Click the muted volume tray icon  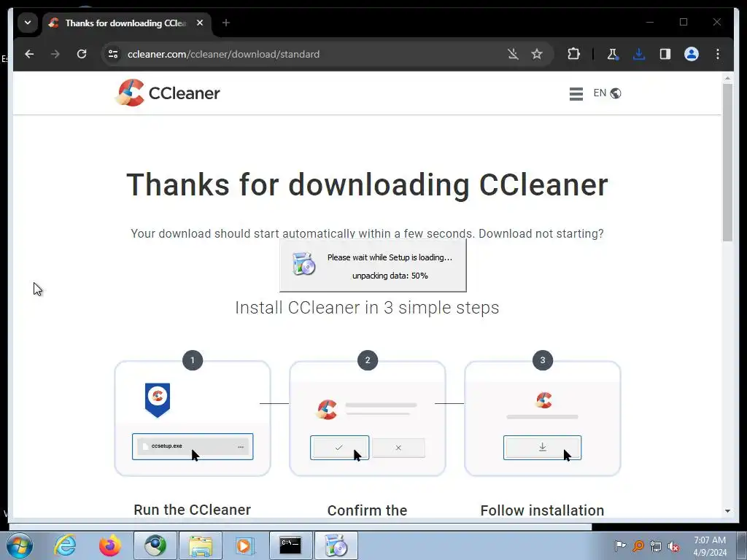coord(673,546)
